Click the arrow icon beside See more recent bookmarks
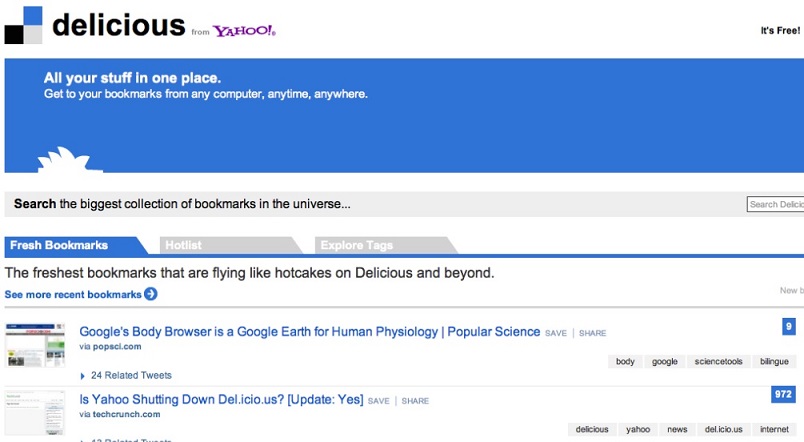Viewport: 804px width, 442px height. tap(151, 294)
